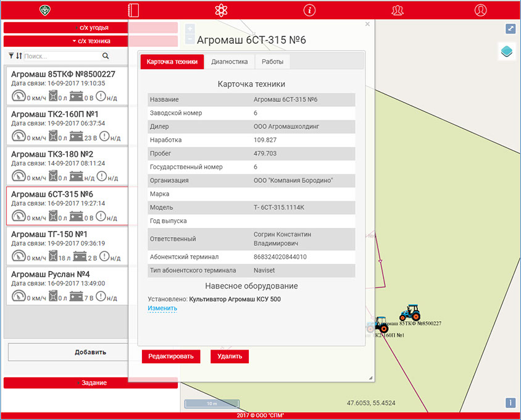
Task: Click the Поиск search field
Action: click(60, 56)
